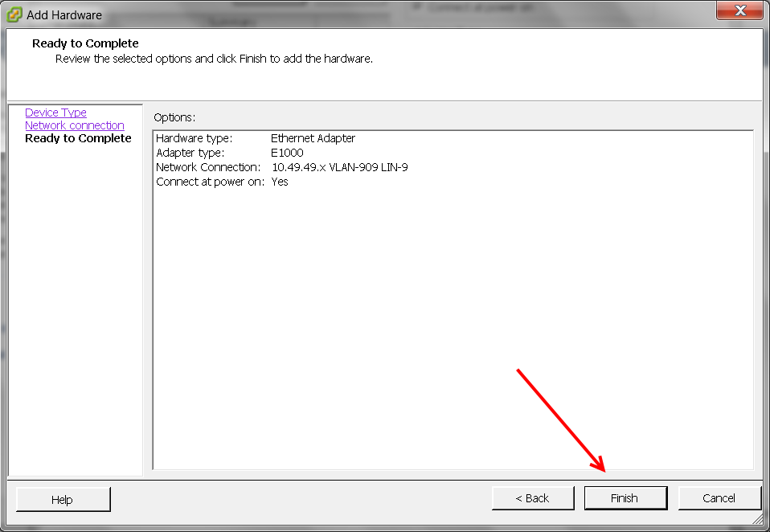Click the Finish button
Viewport: 770px width, 532px height.
tap(625, 498)
